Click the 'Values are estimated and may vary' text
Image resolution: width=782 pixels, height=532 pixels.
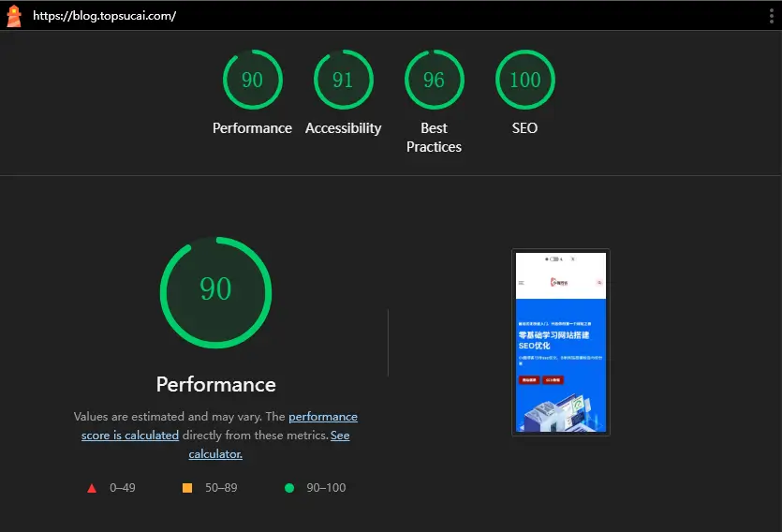(x=168, y=416)
